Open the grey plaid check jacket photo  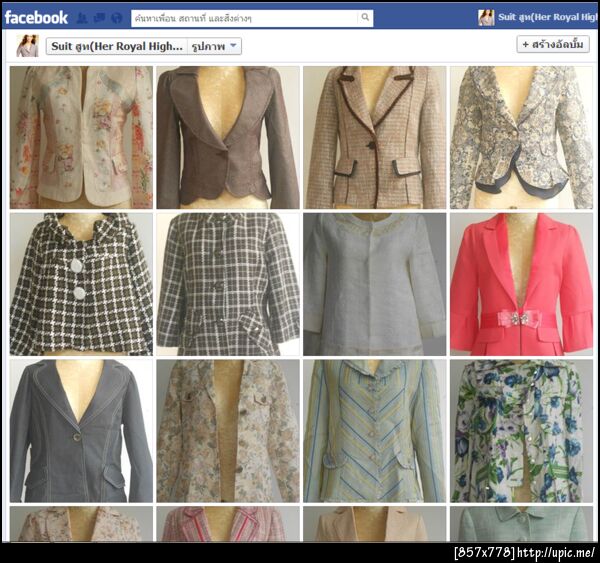(228, 284)
